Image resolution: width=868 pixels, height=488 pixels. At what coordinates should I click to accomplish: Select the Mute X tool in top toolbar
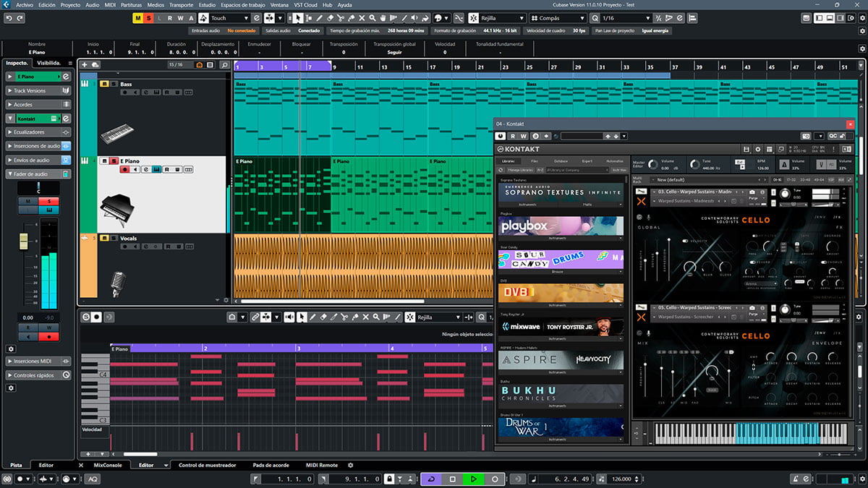[x=362, y=17]
